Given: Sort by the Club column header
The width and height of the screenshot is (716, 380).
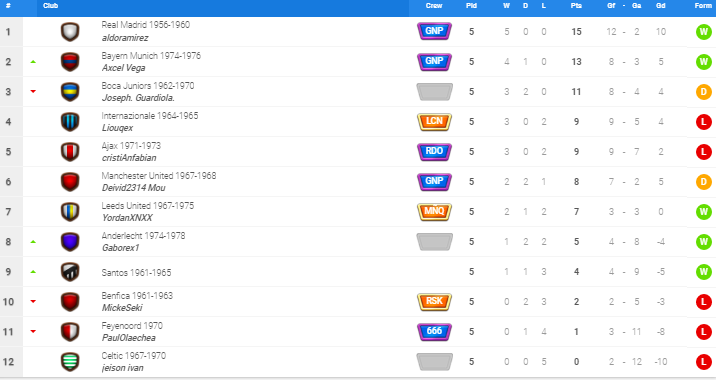Looking at the screenshot, I should (x=50, y=6).
